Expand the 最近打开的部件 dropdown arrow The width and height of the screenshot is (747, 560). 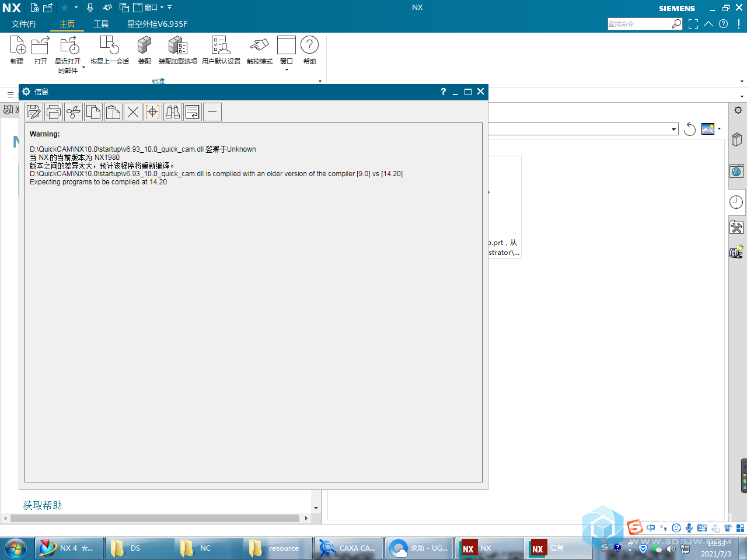point(83,68)
